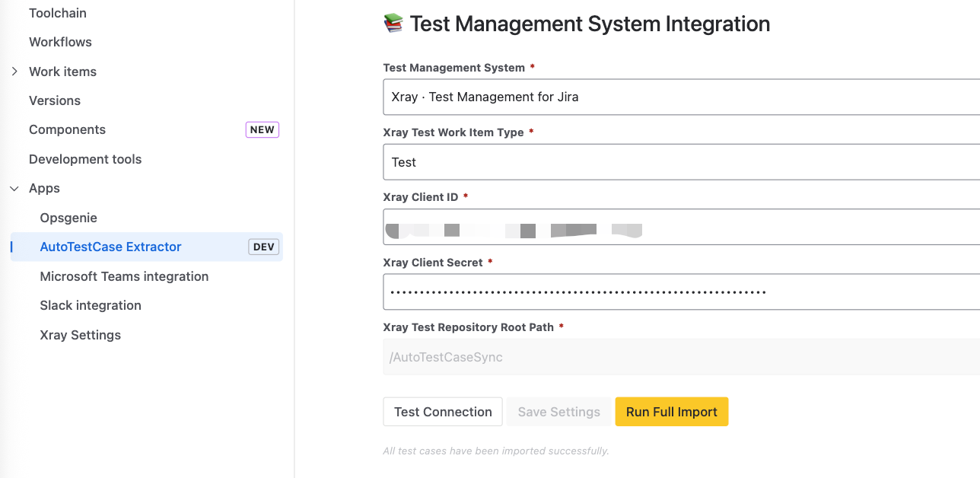The image size is (980, 478).
Task: Open Opsgenie app settings
Action: (68, 218)
